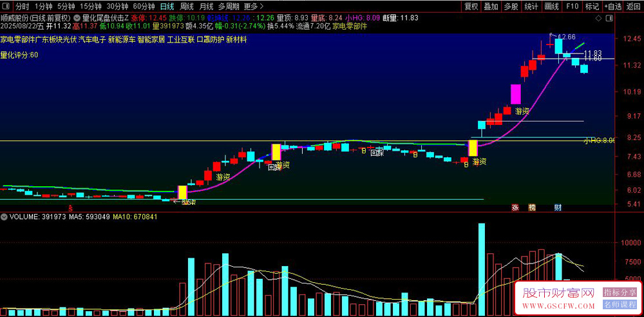Image resolution: width=644 pixels, height=317 pixels.
Task: Select the 60分钟 period tab
Action: [x=144, y=6]
